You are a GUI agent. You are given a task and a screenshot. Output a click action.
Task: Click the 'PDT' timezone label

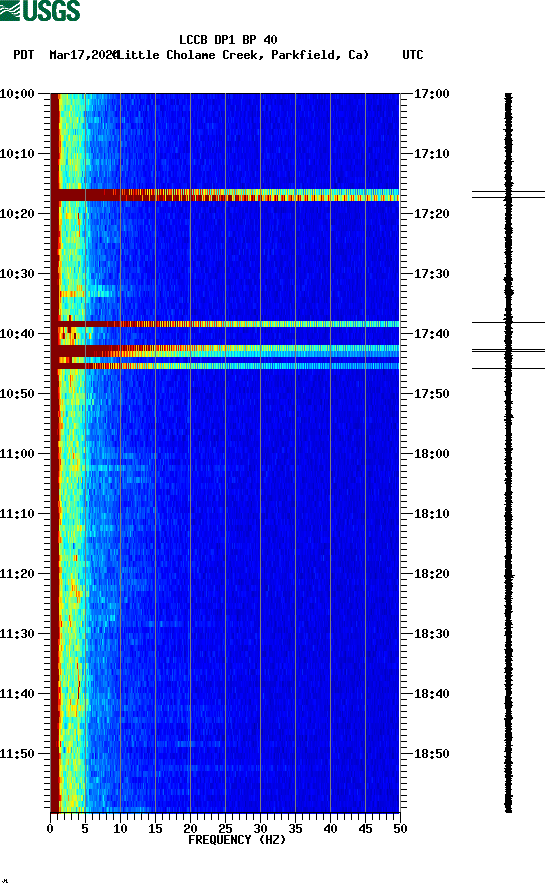[23, 55]
